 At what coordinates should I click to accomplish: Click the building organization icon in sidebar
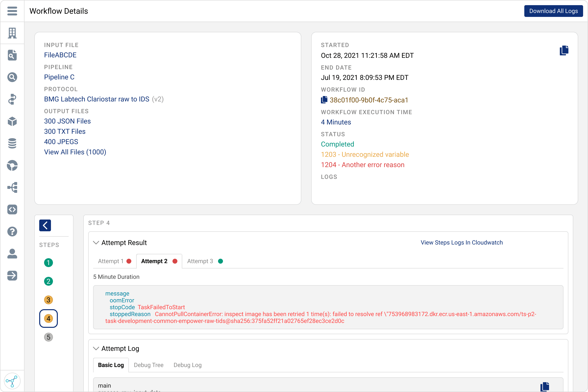(x=12, y=33)
